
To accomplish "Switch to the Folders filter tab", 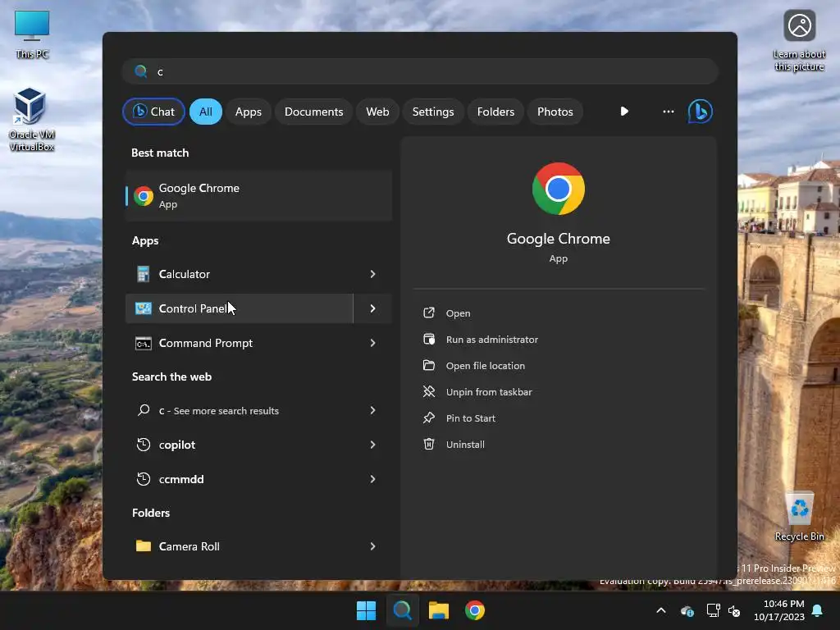I will 495,112.
